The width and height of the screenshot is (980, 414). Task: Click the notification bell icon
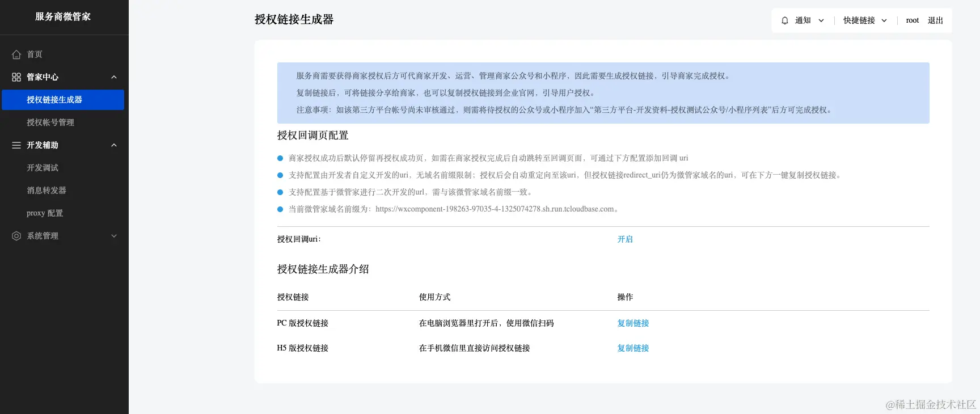pos(785,20)
